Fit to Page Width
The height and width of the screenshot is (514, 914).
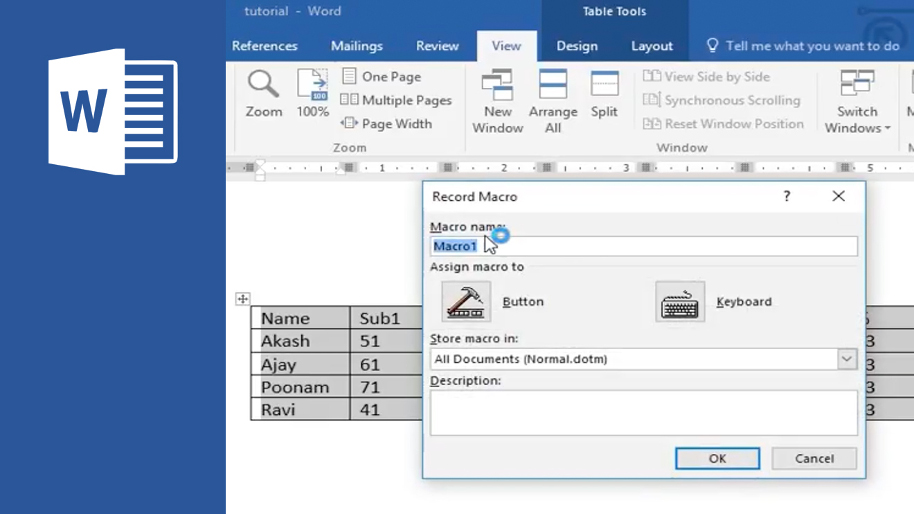tap(386, 124)
